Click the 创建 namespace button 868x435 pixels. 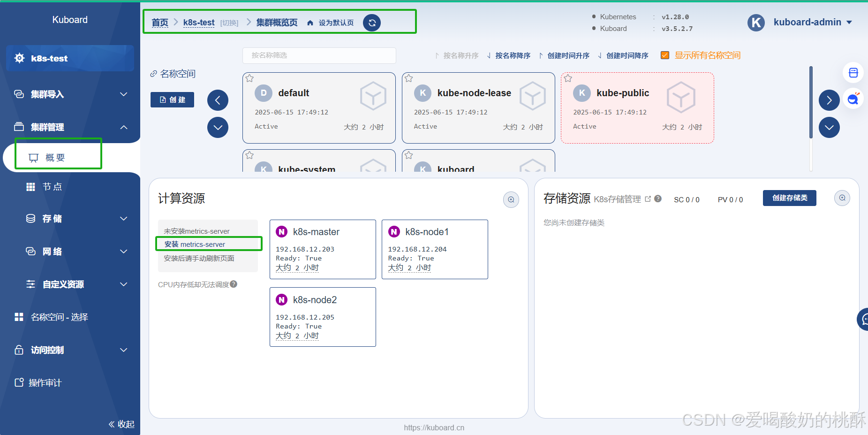tap(172, 99)
